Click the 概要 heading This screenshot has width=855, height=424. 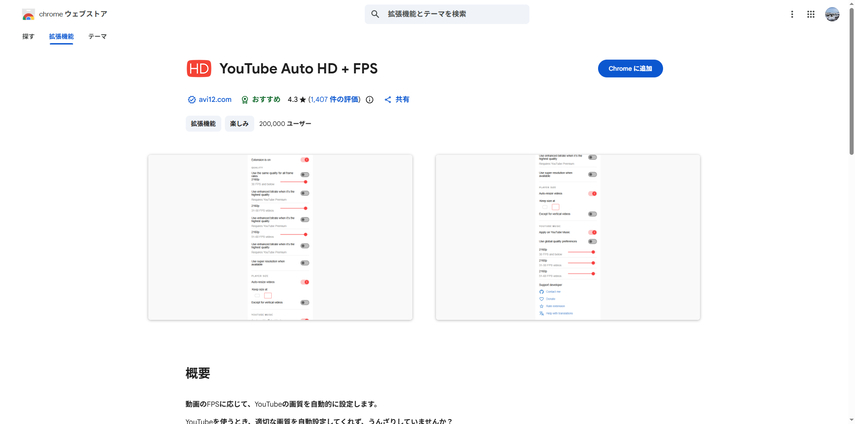coord(198,373)
